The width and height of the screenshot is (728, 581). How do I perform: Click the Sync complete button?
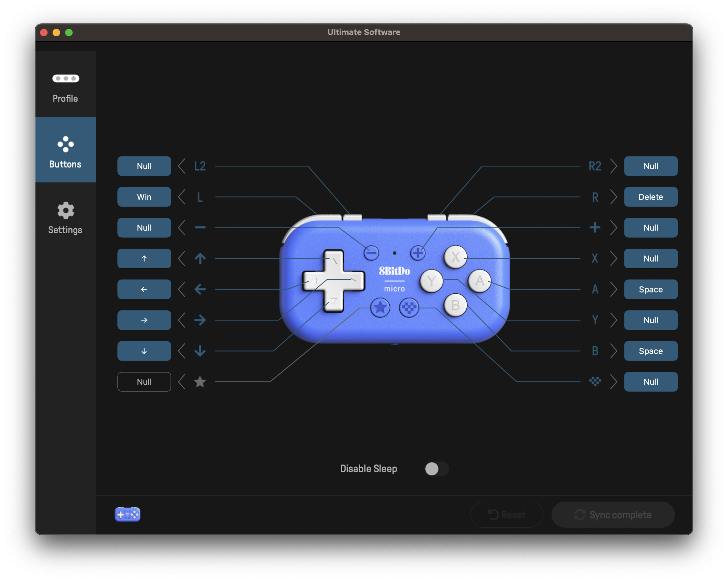613,514
